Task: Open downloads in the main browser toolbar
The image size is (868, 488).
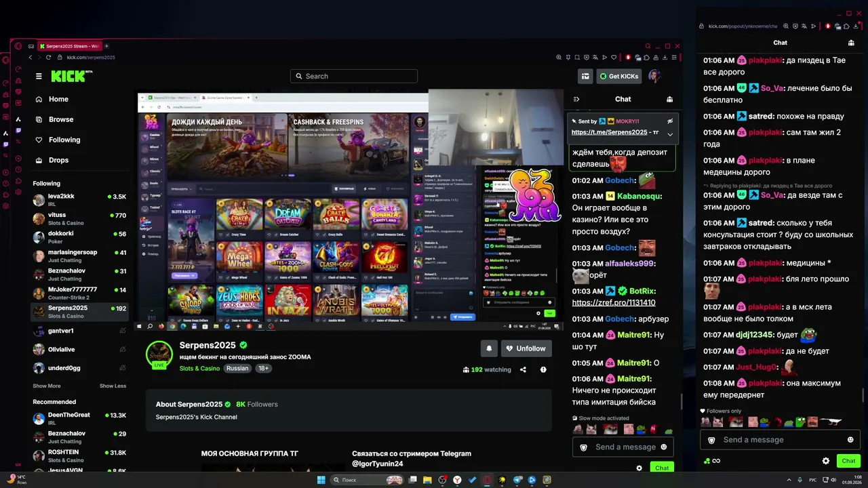Action: pos(665,58)
